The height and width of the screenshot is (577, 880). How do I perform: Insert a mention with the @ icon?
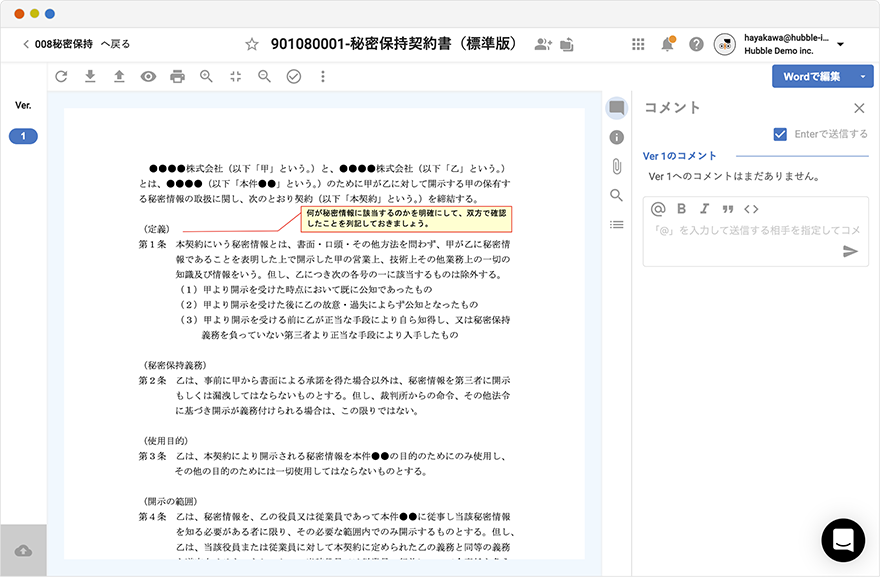coord(658,209)
